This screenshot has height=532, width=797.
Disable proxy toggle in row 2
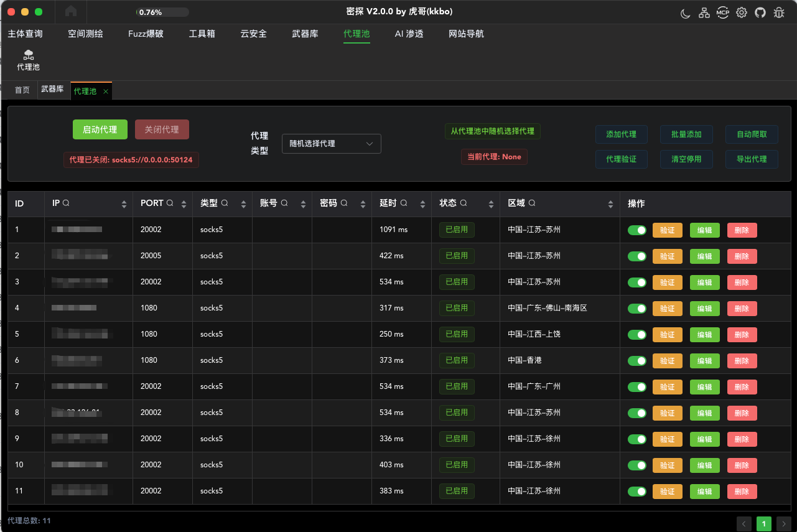[637, 256]
